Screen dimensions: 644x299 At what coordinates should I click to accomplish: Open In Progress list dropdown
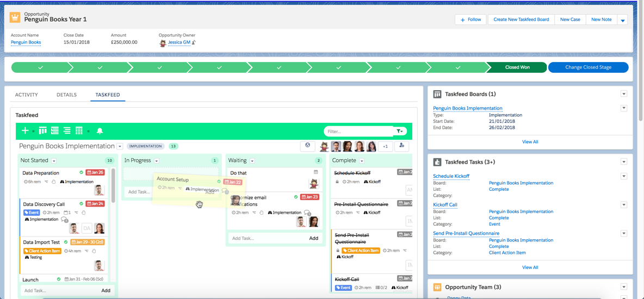click(x=157, y=160)
